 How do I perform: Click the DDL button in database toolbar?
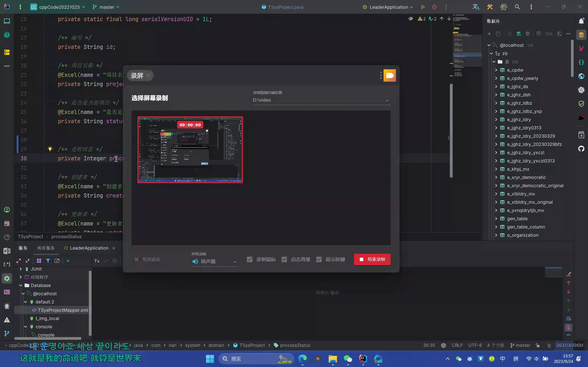click(549, 34)
